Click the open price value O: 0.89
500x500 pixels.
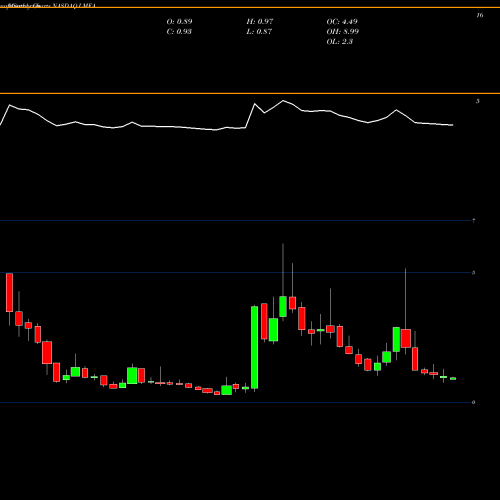[179, 22]
